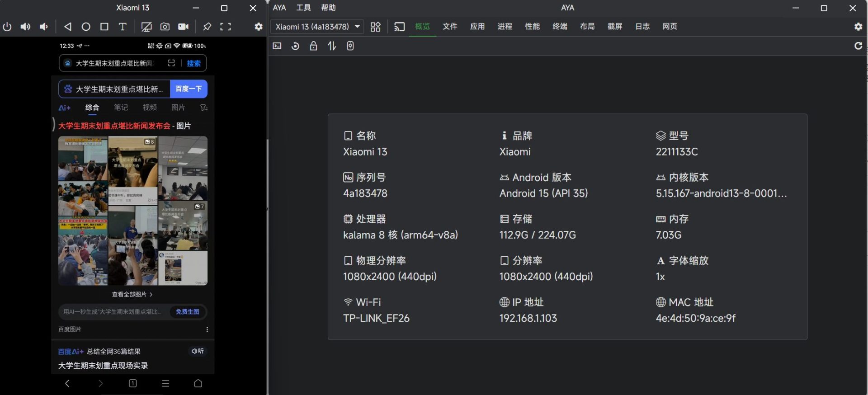Click the 百度一下 search button

pyautogui.click(x=189, y=89)
